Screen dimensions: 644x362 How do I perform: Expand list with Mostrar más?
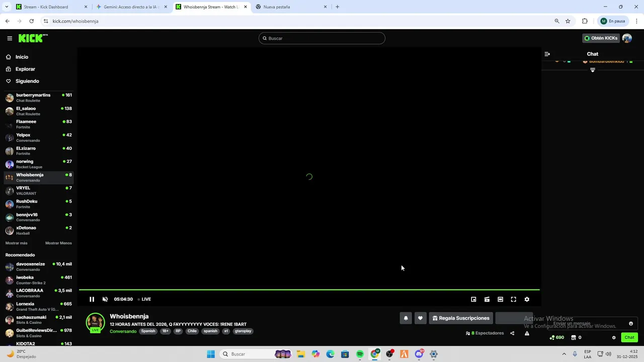17,243
